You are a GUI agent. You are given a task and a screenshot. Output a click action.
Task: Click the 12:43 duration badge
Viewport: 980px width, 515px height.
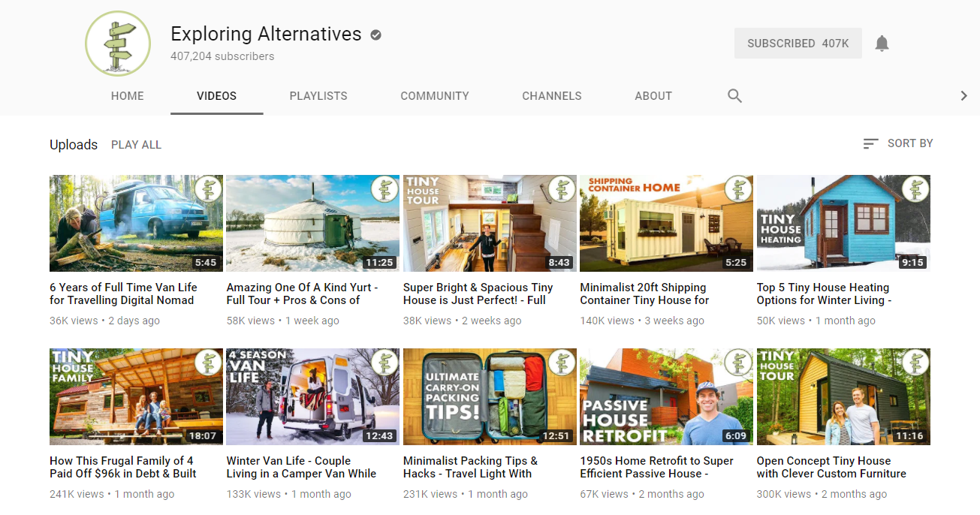[379, 436]
